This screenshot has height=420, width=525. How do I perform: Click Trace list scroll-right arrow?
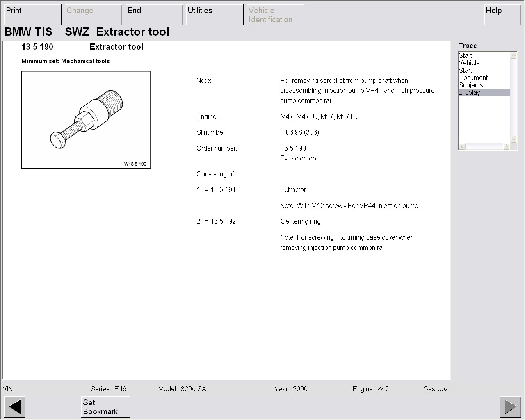(507, 146)
